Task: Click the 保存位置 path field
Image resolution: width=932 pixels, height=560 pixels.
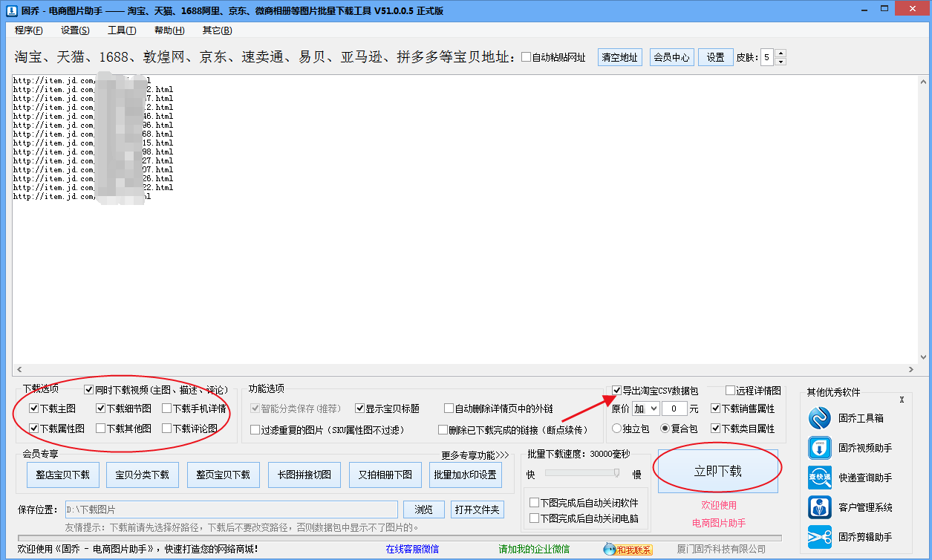Action: [232, 509]
